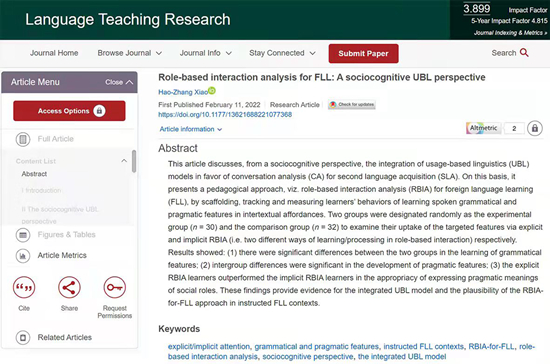This screenshot has width=550, height=364.
Task: Open the Browse Journal dropdown
Action: coord(129,53)
